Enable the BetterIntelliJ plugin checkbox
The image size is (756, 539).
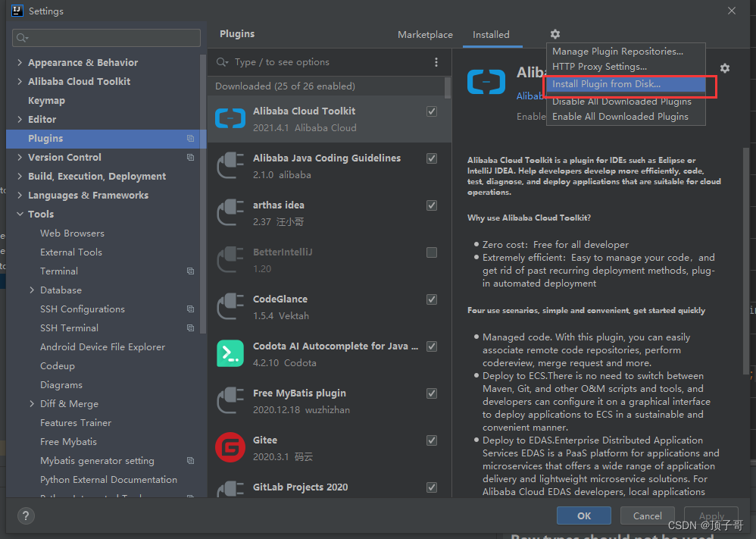click(432, 252)
